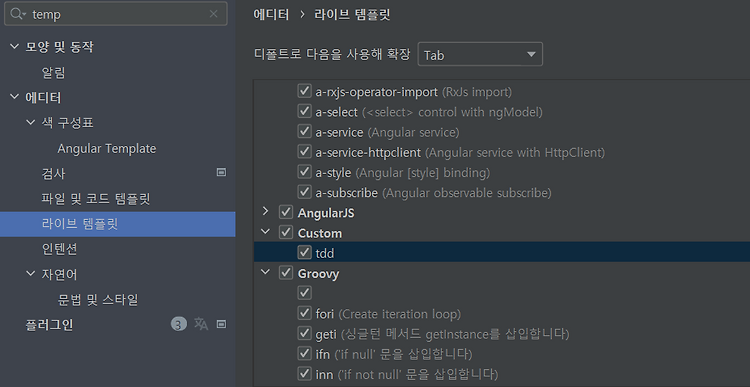Screen dimensions: 750x387
Task: Select 파일 및 코드 템플릿 in the settings tree
Action: 96,199
